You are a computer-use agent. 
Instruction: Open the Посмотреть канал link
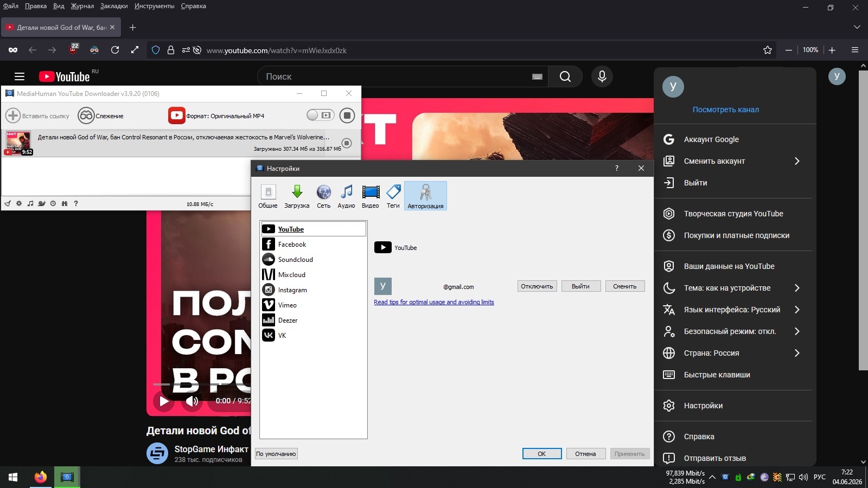726,110
